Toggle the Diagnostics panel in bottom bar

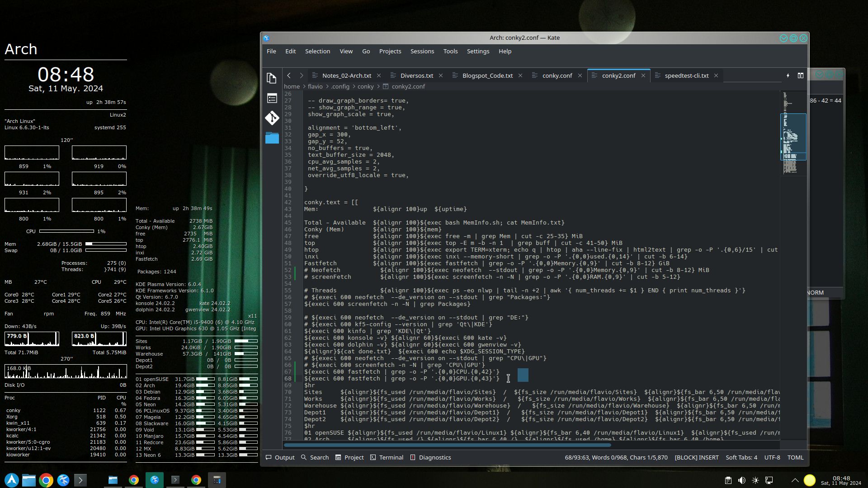430,458
